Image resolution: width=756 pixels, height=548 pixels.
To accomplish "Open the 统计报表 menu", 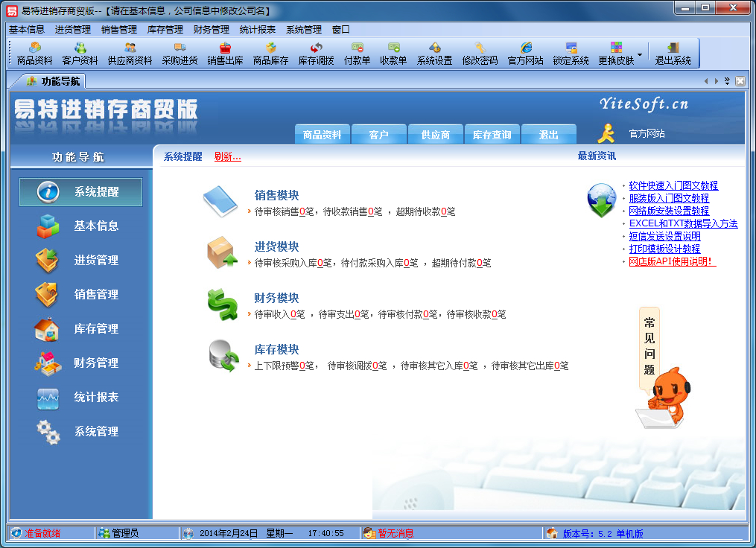I will pyautogui.click(x=258, y=29).
